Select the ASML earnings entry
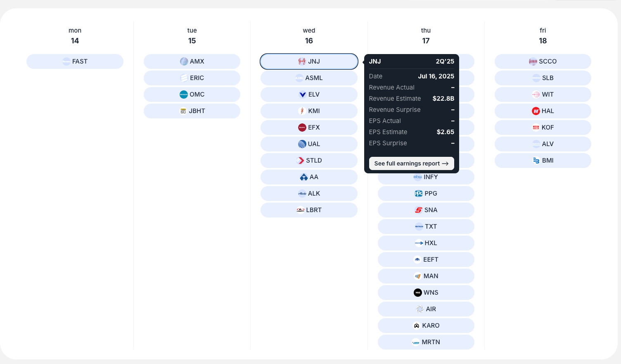Screen dimensions: 621x364 [309, 78]
